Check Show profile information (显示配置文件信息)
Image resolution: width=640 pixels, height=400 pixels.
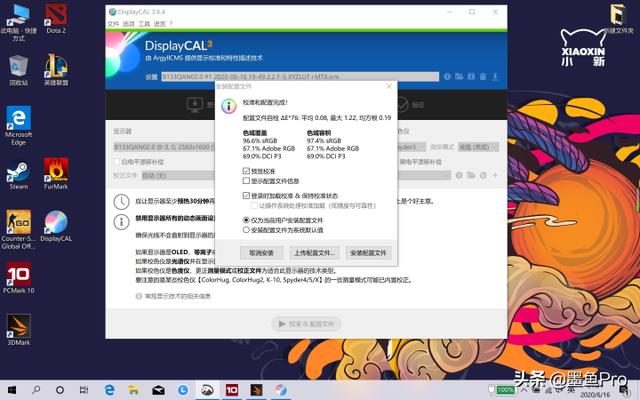246,180
